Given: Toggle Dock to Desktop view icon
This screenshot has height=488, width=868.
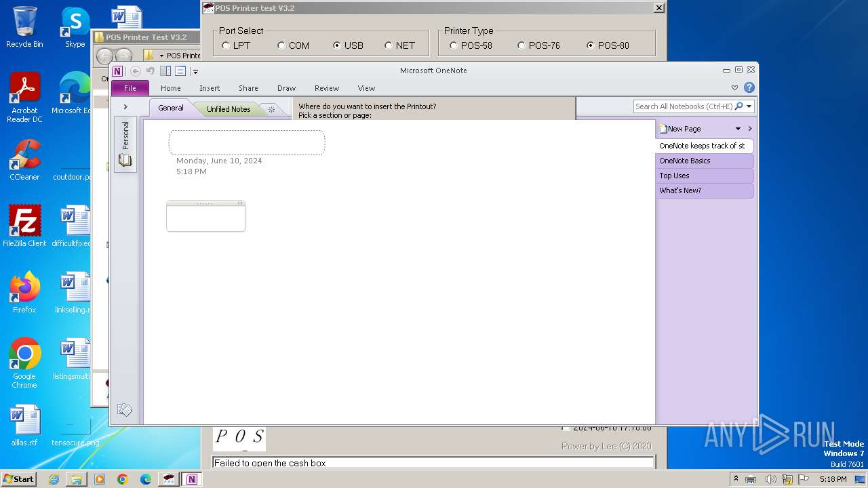Looking at the screenshot, I should click(x=165, y=71).
